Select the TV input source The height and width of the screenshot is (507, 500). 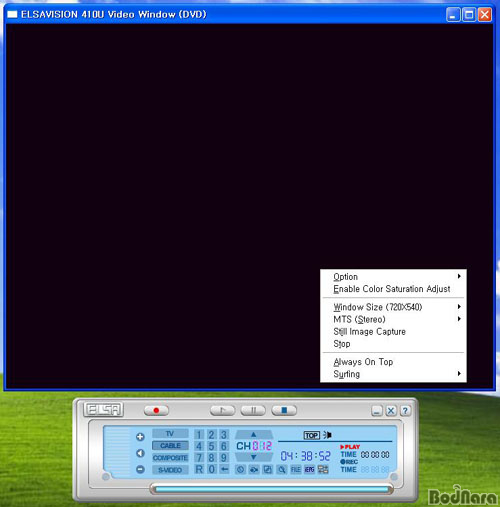(x=170, y=434)
